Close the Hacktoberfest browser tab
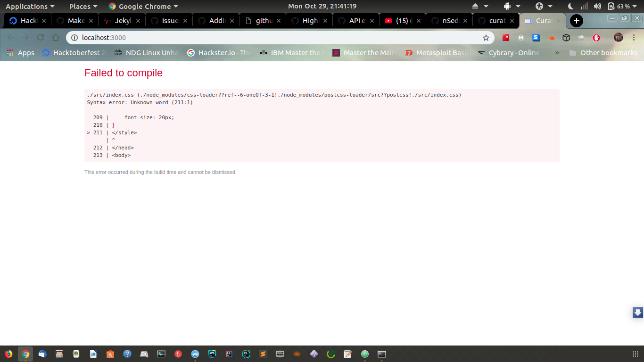This screenshot has width=644, height=362. coord(44,21)
